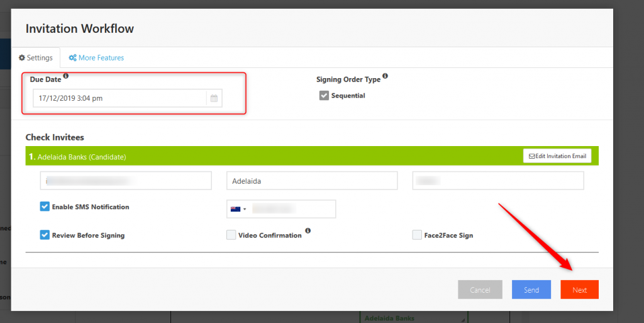Click the Due Date info icon

66,76
